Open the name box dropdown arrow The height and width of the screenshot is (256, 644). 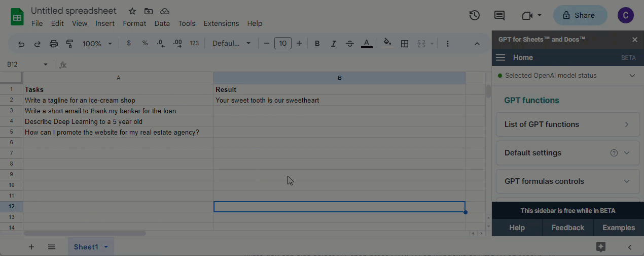click(46, 65)
